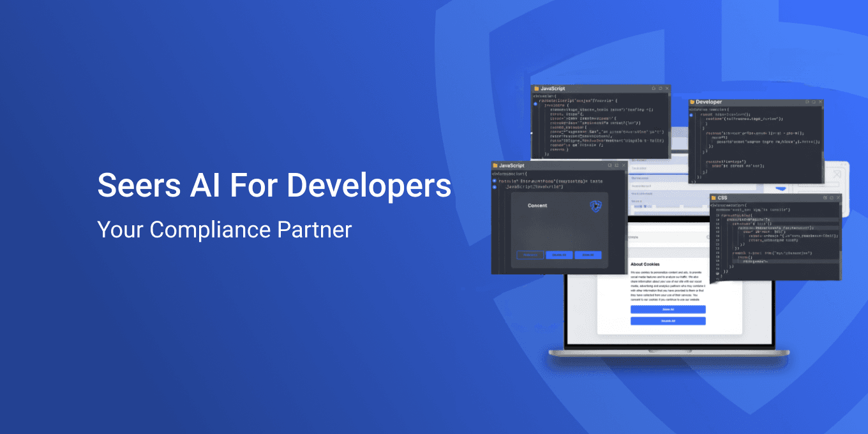Click middle blue button in Consent dialog
The width and height of the screenshot is (868, 434).
tap(559, 255)
